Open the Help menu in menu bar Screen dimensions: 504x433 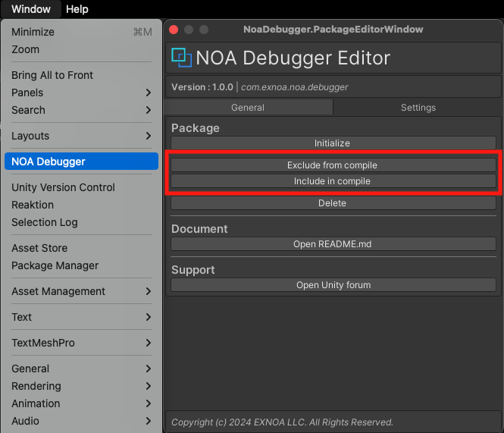(x=77, y=9)
